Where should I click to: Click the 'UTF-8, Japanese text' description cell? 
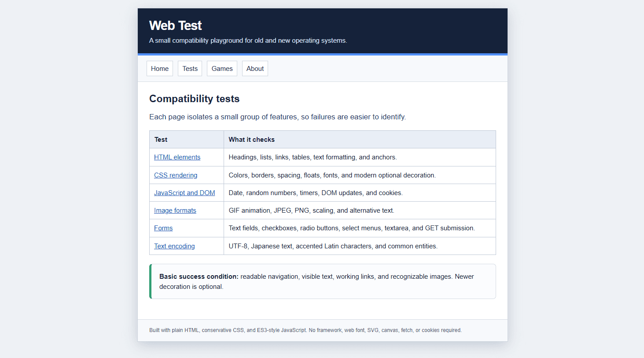(x=360, y=246)
